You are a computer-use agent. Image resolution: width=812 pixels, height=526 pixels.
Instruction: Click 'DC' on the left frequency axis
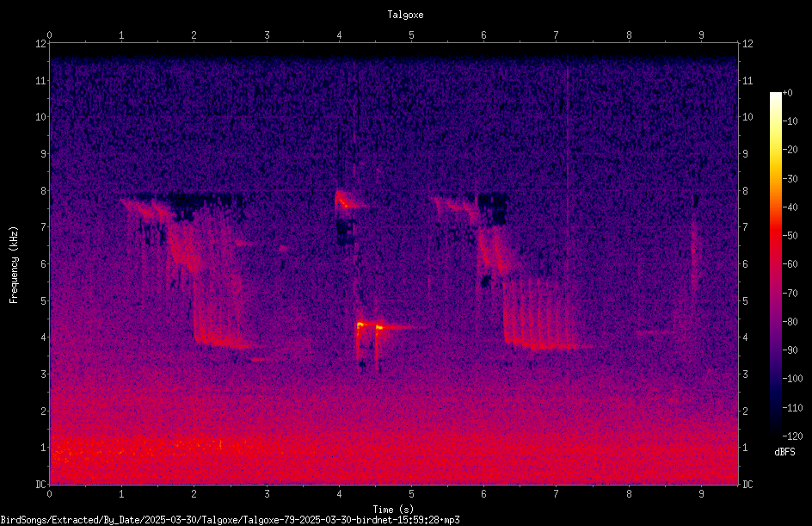tap(40, 484)
